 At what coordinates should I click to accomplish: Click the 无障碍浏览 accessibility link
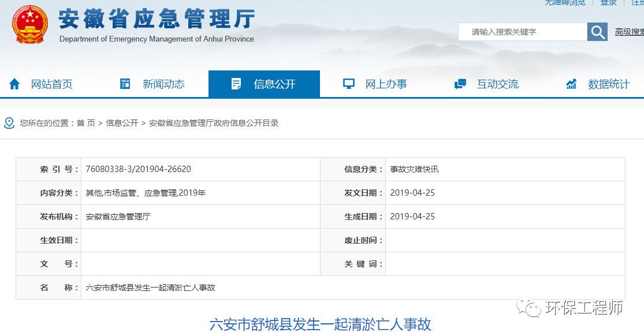(x=565, y=2)
